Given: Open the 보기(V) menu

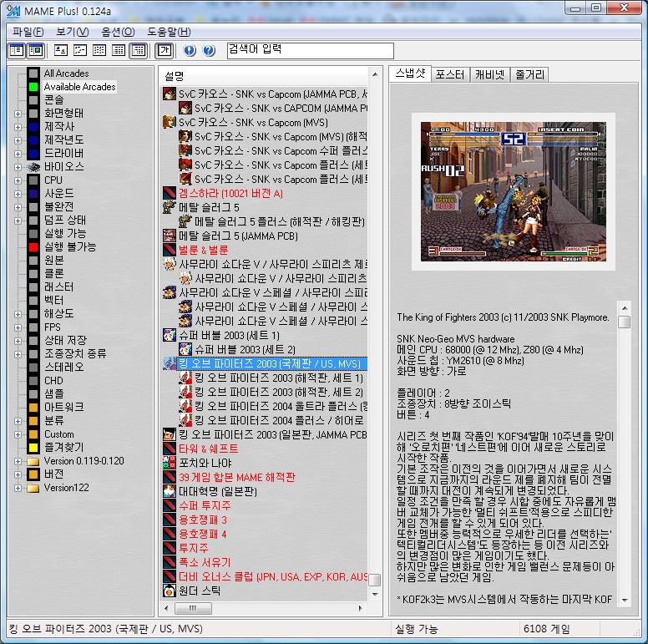Looking at the screenshot, I should click(x=73, y=32).
